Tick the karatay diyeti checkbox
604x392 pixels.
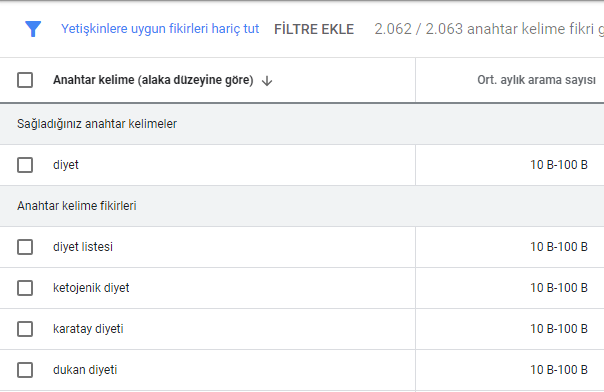point(25,329)
